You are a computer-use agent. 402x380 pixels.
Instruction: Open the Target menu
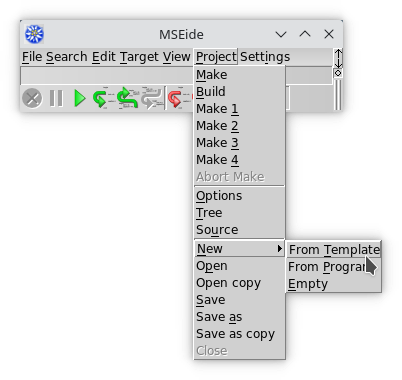140,57
